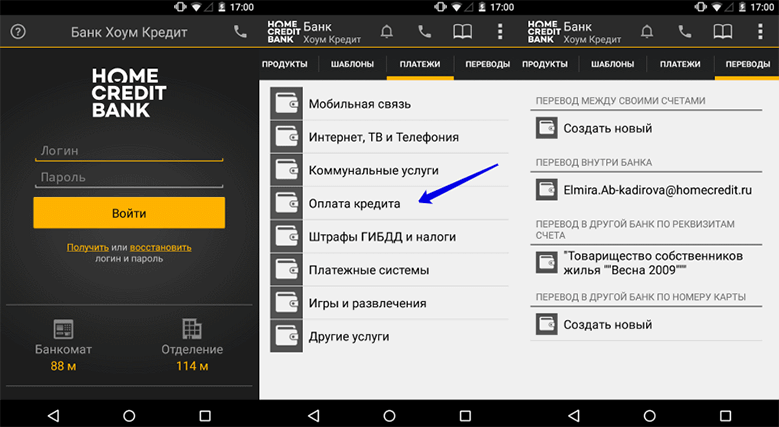Open Мобильная связь payment category

[389, 103]
